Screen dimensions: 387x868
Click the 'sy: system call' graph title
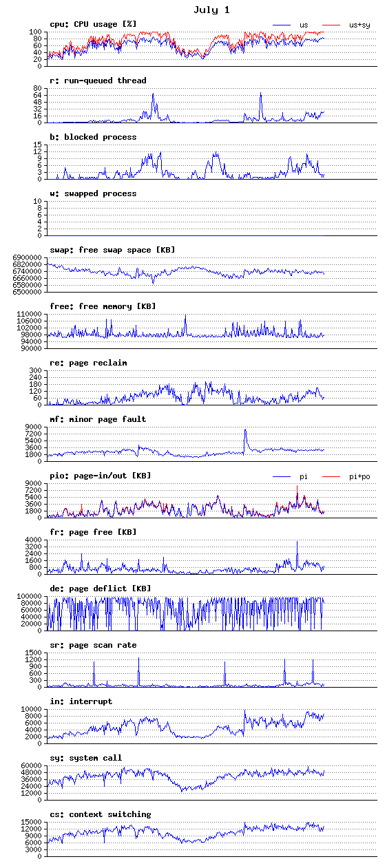coord(85,758)
